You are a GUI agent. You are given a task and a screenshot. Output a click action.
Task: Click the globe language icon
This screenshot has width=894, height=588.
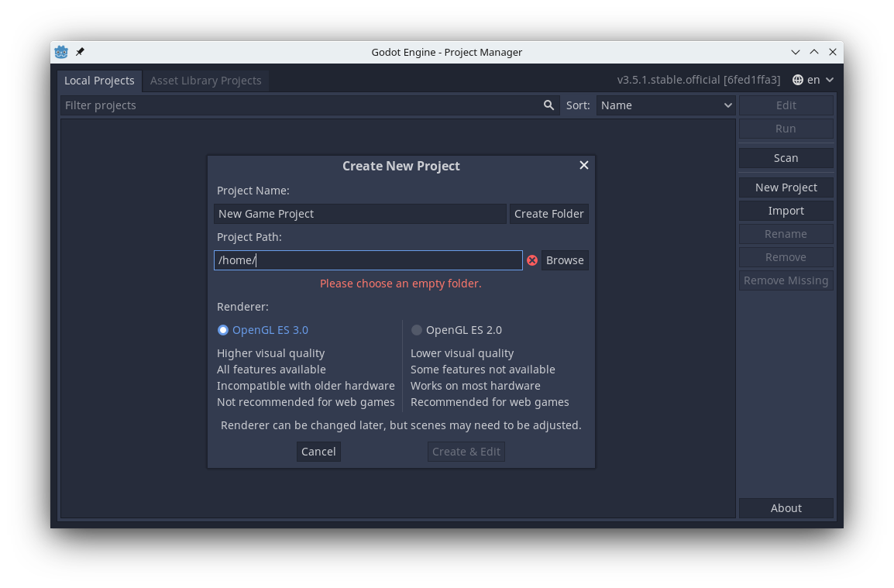(x=798, y=80)
